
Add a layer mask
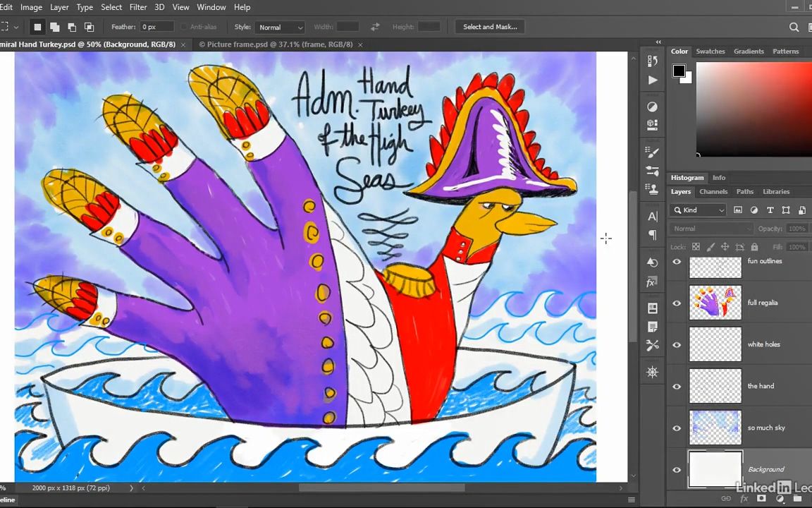(x=761, y=499)
